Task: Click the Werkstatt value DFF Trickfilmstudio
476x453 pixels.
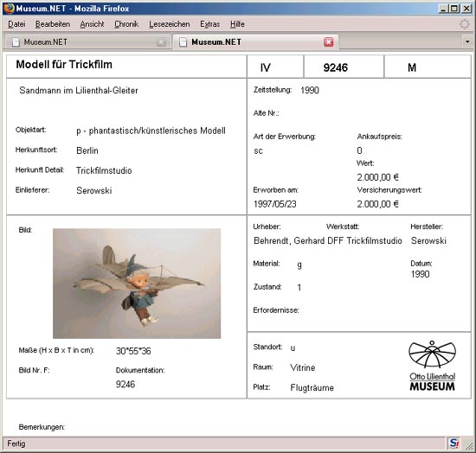Action: coord(364,240)
